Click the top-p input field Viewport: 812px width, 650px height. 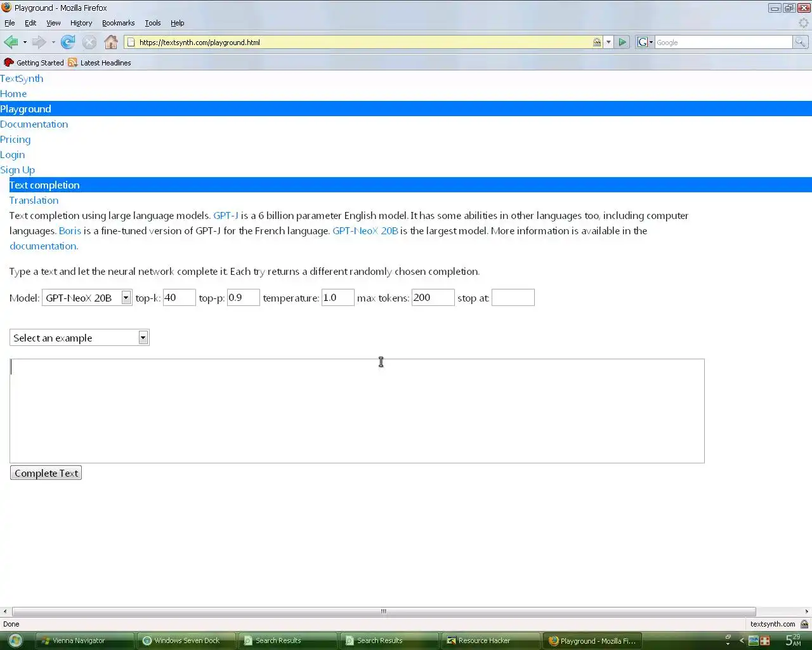click(244, 298)
